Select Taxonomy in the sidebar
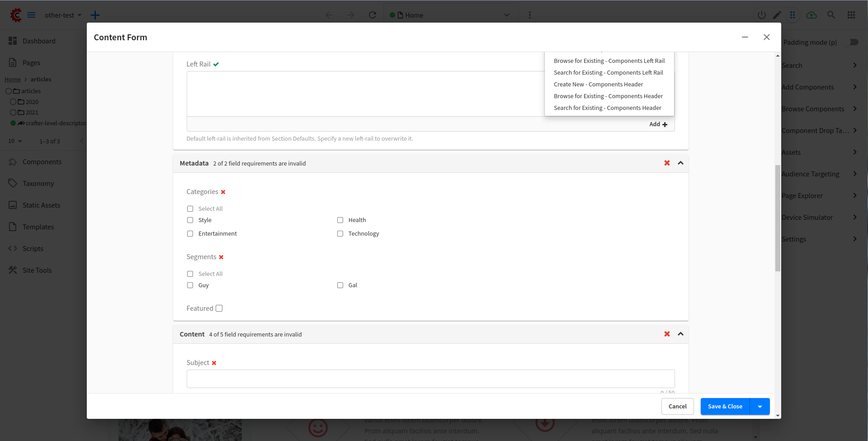This screenshot has height=441, width=868. coord(38,183)
